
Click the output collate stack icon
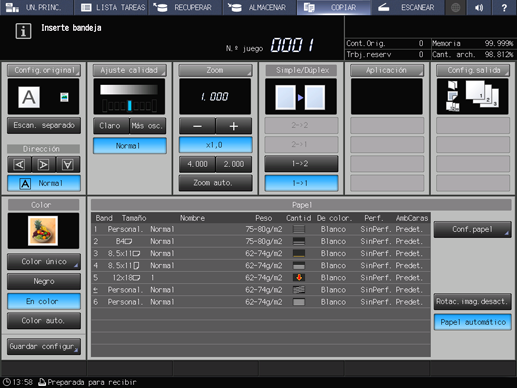(482, 94)
